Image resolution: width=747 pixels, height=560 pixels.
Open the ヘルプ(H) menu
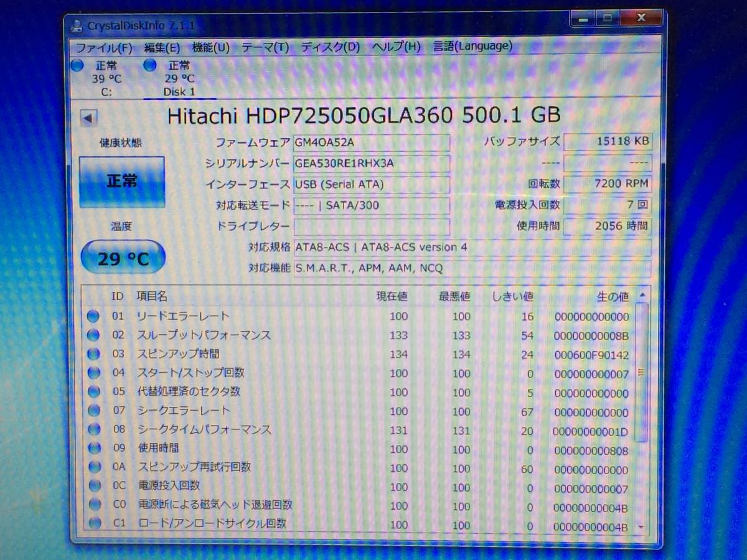click(x=397, y=47)
